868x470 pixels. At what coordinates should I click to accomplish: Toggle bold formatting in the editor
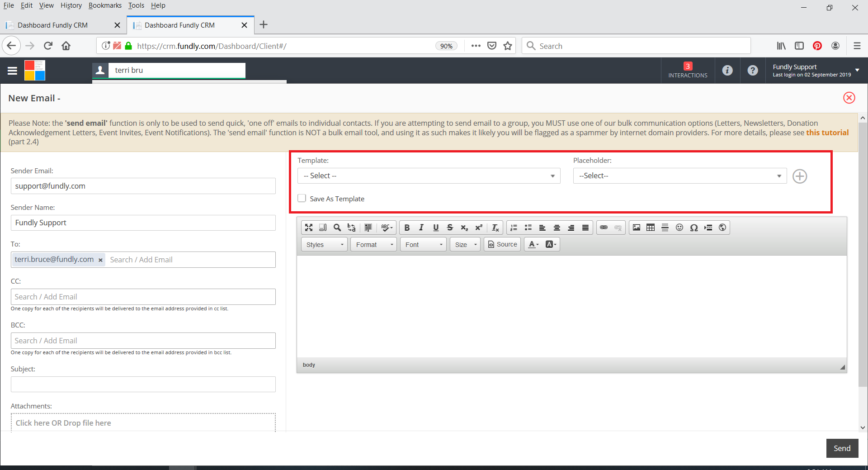click(x=407, y=228)
